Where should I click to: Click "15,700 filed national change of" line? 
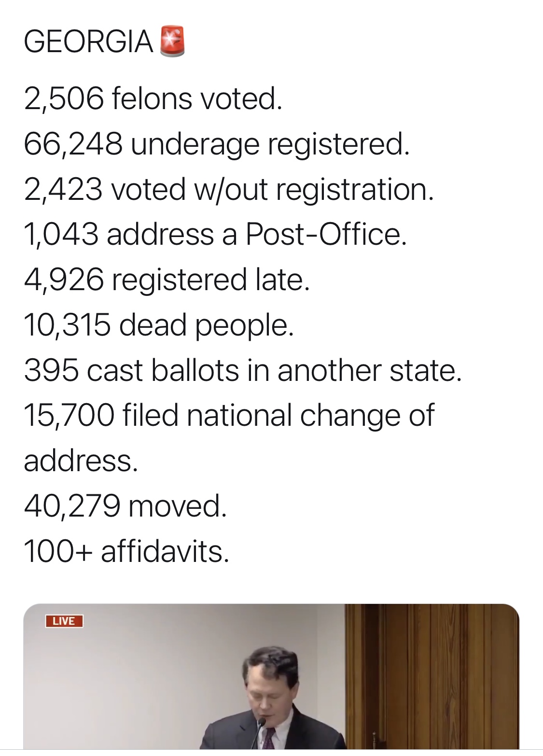[x=229, y=415]
